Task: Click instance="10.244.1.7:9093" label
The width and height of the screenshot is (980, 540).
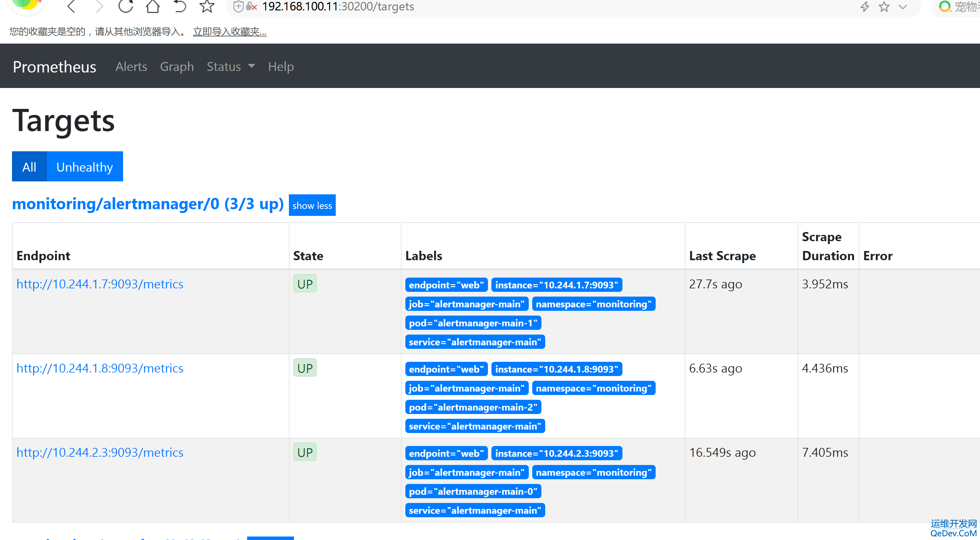Action: [x=557, y=285]
